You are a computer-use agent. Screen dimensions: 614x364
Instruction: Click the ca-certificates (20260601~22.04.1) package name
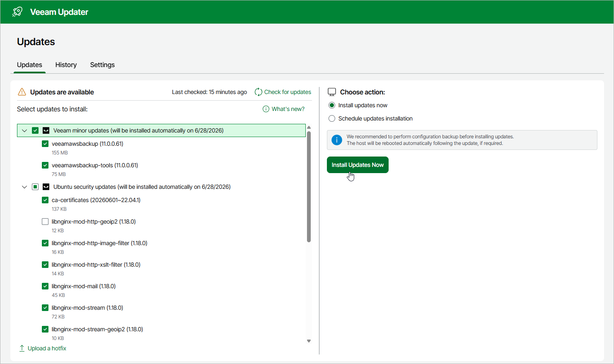pos(96,200)
